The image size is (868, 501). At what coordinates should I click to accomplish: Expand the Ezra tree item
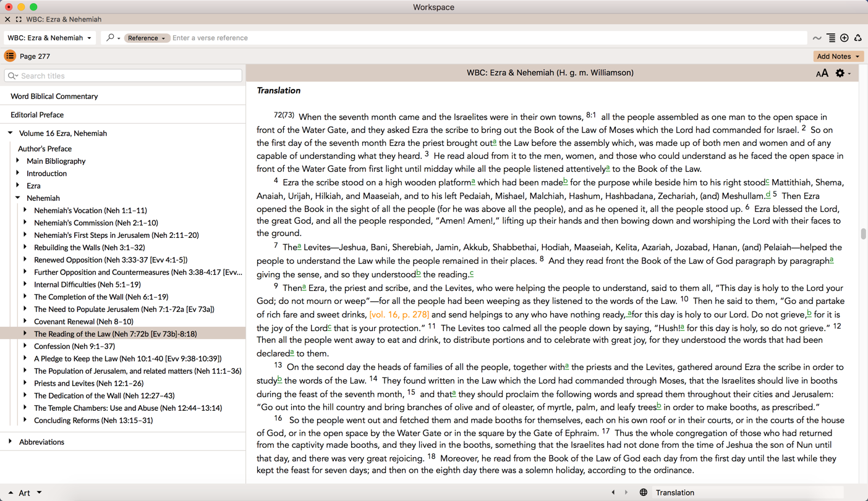pyautogui.click(x=18, y=185)
